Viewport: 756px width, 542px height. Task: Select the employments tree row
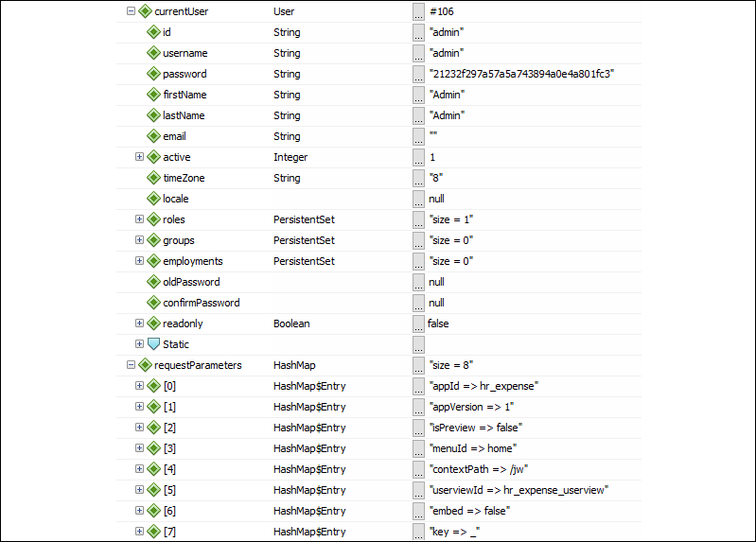coord(378,261)
